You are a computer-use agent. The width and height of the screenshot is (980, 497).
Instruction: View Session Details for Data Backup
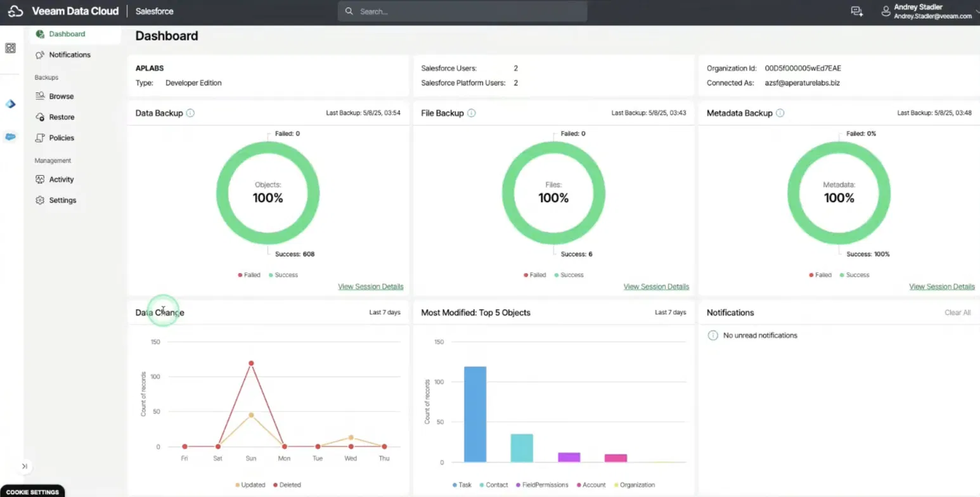(371, 287)
